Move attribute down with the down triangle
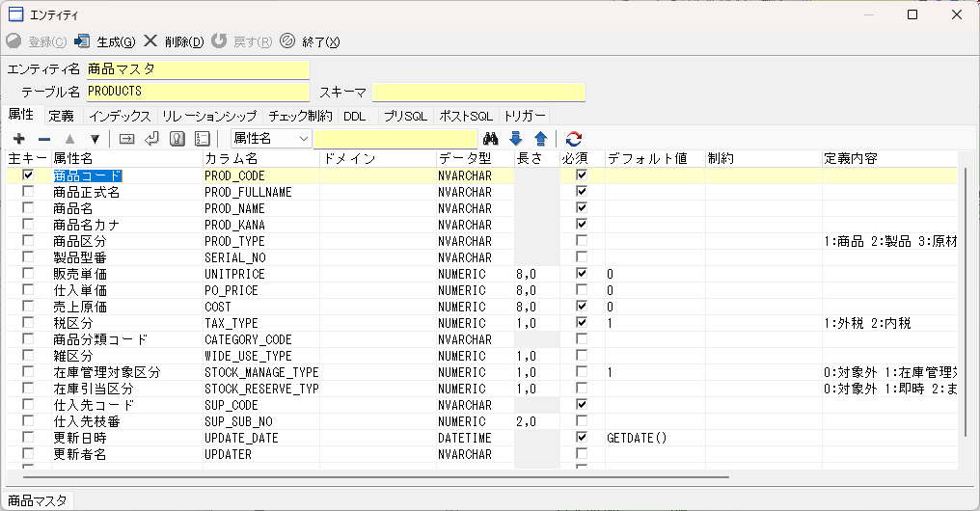The image size is (980, 511). pos(95,139)
